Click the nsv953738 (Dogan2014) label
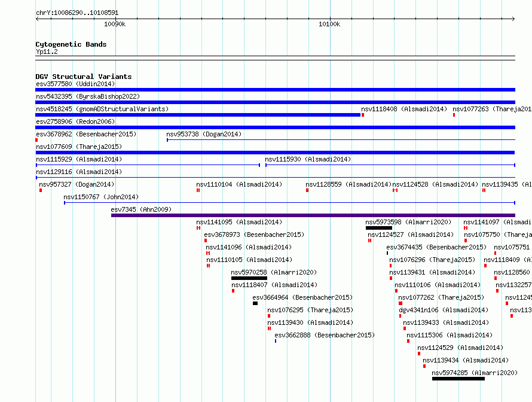The image size is (532, 402). [x=204, y=134]
